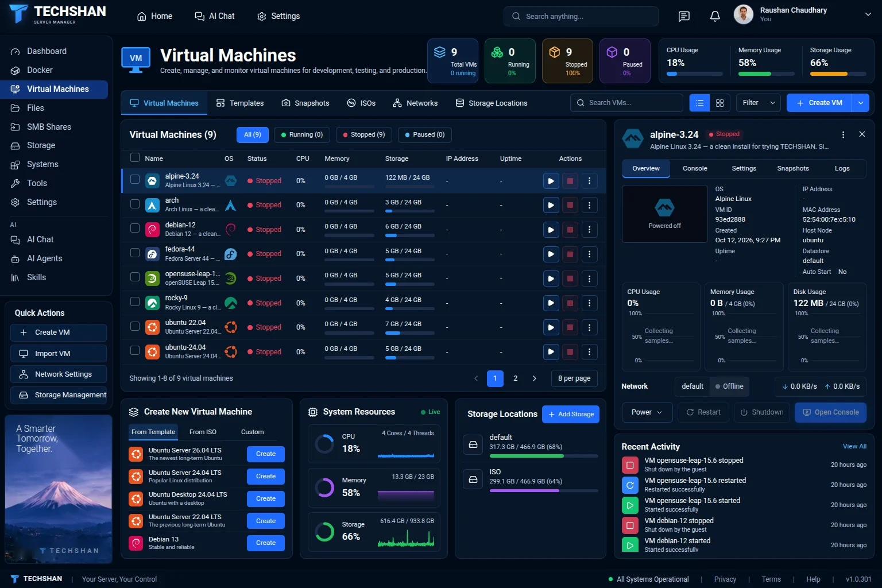Create Ubuntu Server 26.04 LTS VM
882x588 pixels.
266,454
